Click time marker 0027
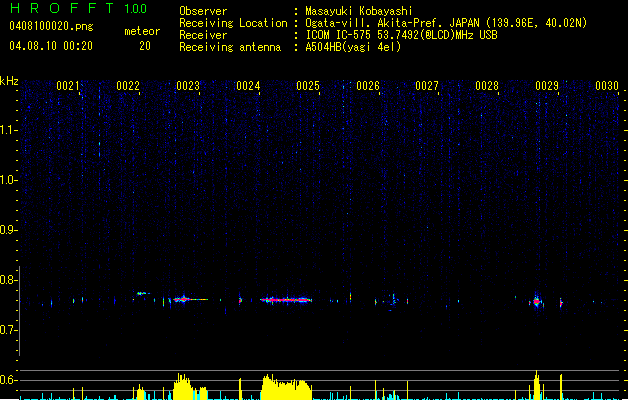The image size is (629, 400). (x=427, y=86)
